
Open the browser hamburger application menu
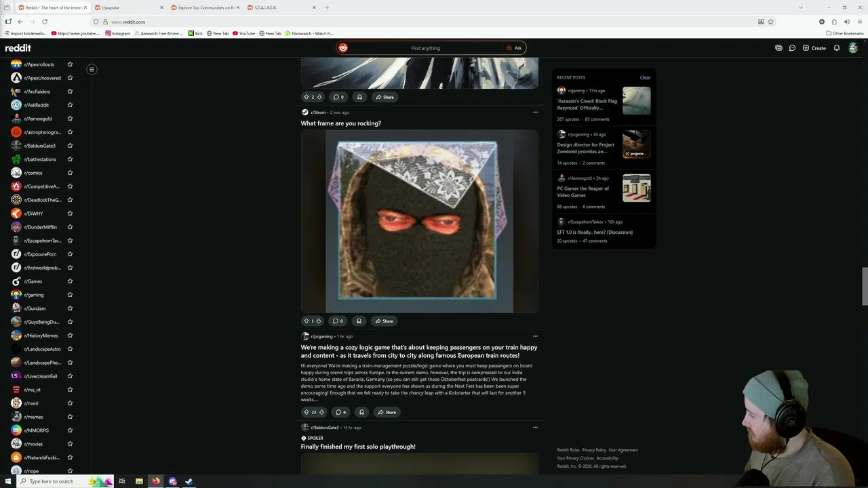coord(860,22)
